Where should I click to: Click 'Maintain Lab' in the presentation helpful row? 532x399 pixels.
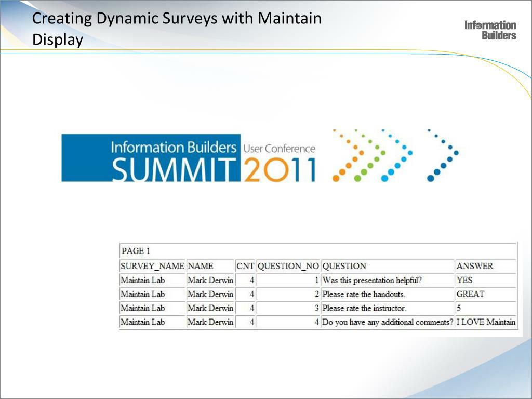click(152, 280)
